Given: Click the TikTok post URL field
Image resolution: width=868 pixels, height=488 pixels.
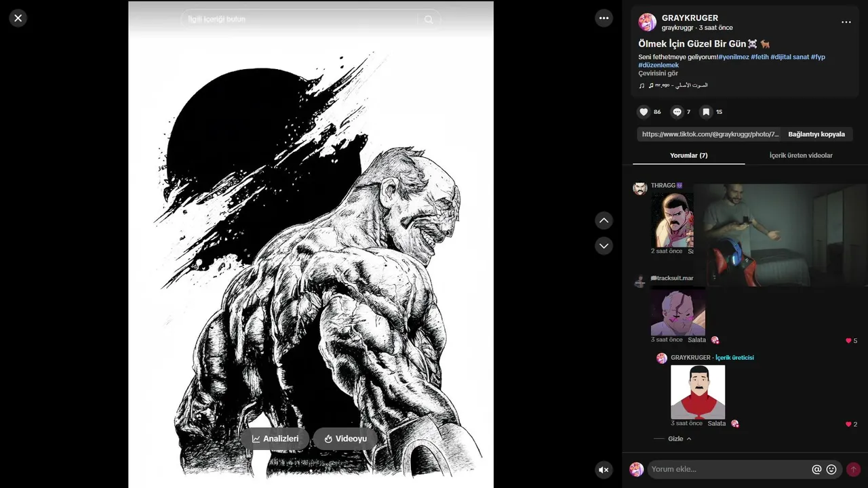Looking at the screenshot, I should click(x=710, y=134).
